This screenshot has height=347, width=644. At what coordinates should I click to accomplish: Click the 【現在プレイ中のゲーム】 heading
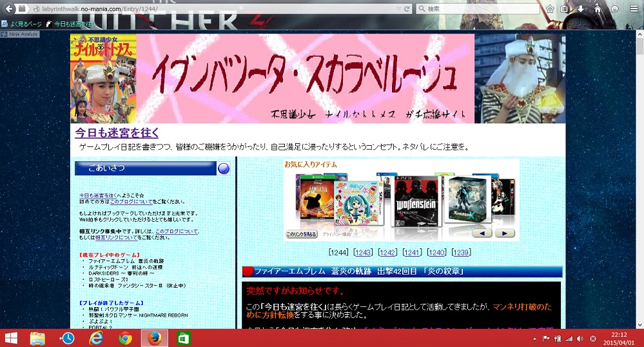pos(110,255)
